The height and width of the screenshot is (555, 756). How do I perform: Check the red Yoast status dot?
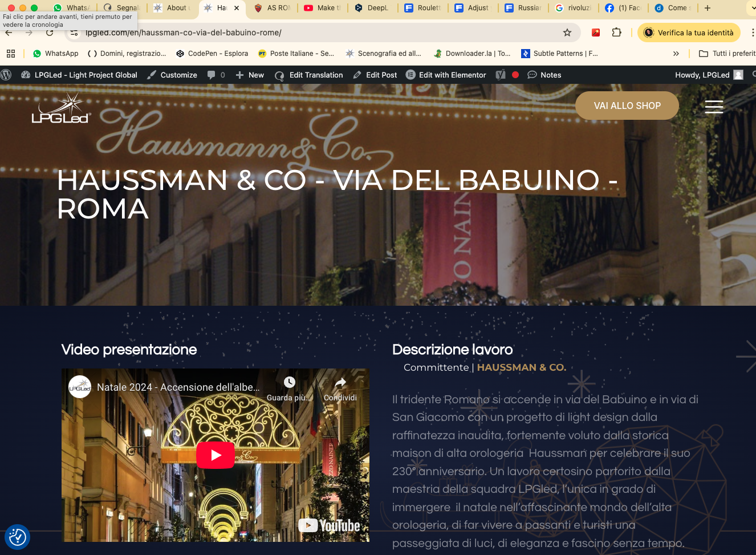[x=515, y=75]
